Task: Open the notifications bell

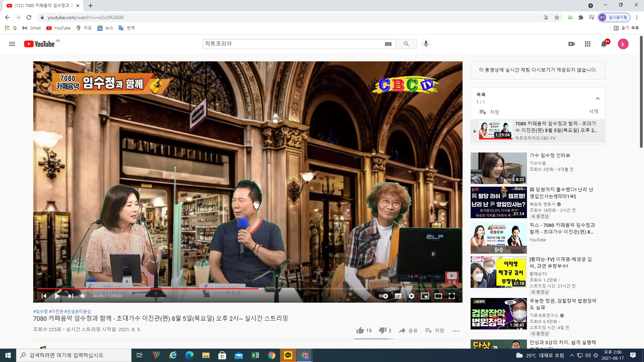Action: click(604, 44)
